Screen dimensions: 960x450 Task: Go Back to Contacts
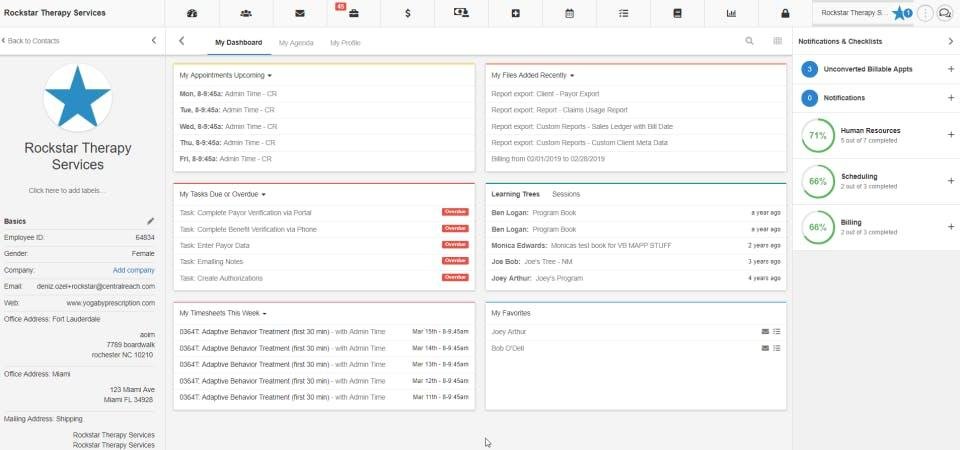(x=31, y=41)
